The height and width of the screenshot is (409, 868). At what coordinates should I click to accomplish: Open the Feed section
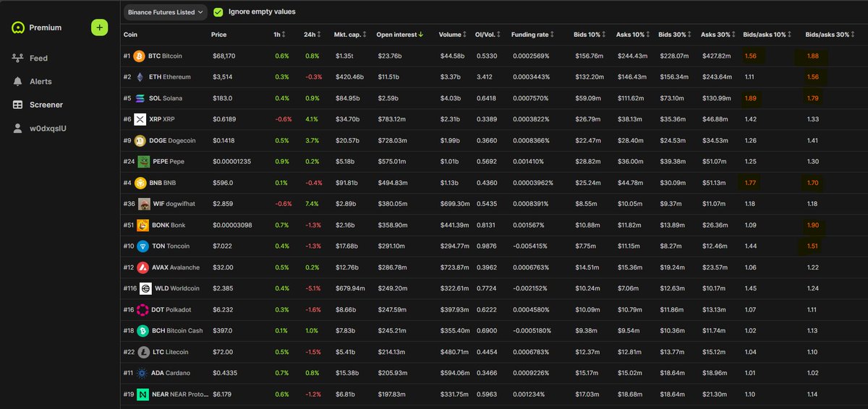38,58
